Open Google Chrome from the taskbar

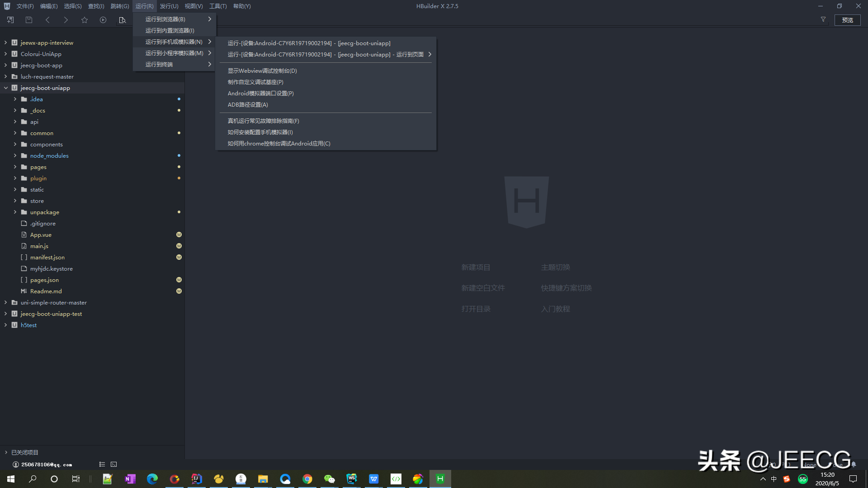coord(307,479)
